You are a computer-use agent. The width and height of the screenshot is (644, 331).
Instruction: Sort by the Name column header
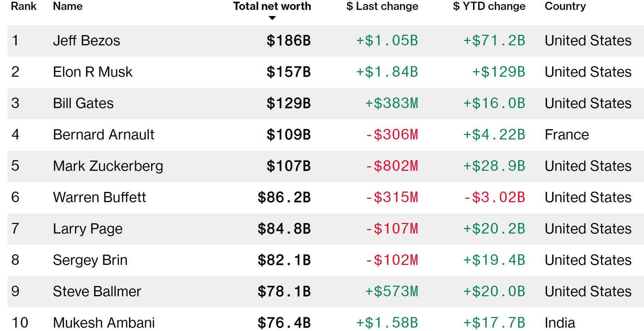click(68, 6)
